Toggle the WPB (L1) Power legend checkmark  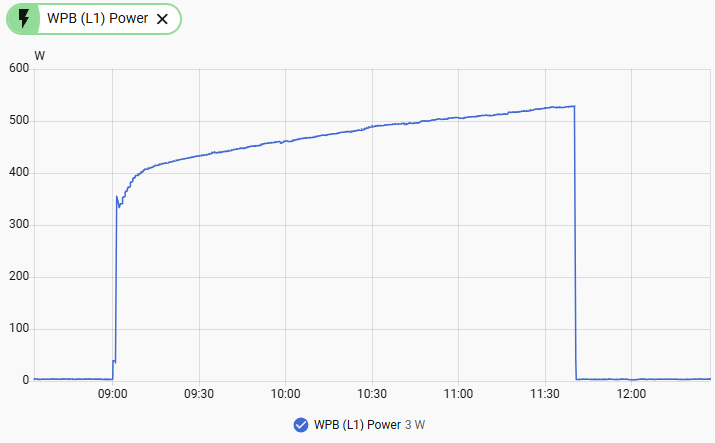point(301,425)
